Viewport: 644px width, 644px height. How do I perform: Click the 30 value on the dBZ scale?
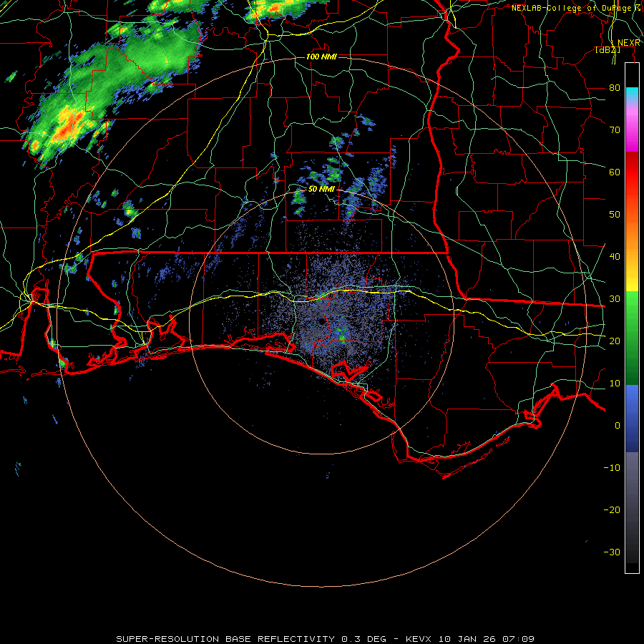615,299
